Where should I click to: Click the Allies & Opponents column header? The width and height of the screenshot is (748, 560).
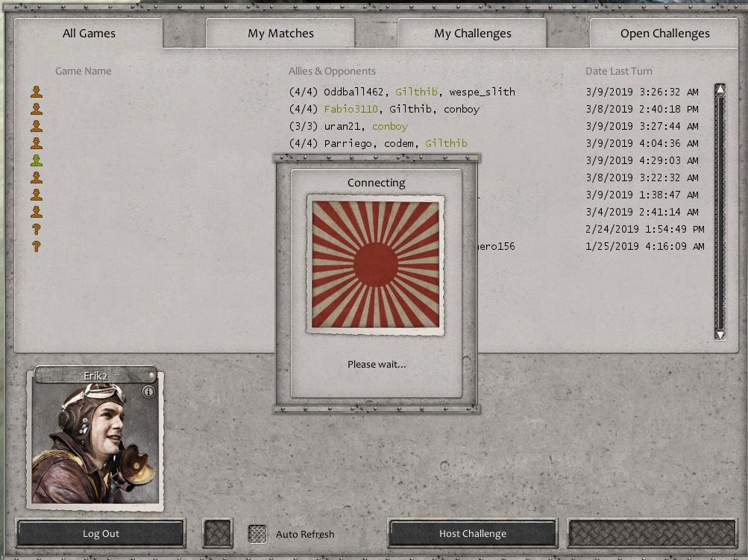click(x=332, y=71)
